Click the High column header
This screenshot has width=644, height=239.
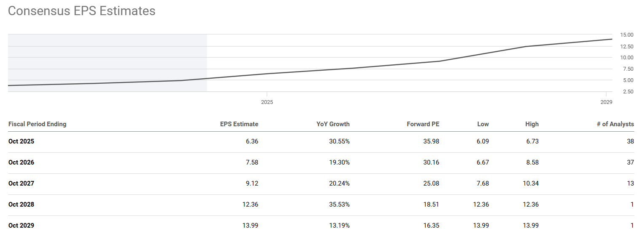tap(532, 124)
